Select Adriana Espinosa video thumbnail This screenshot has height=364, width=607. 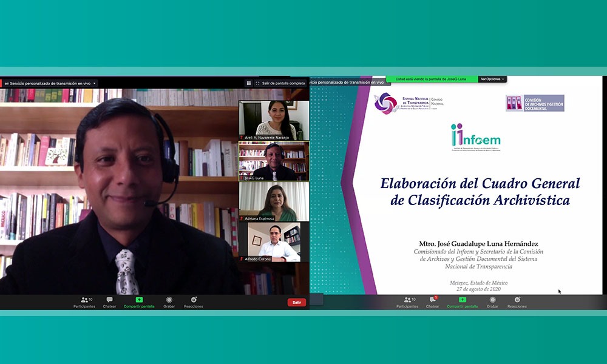click(x=274, y=201)
